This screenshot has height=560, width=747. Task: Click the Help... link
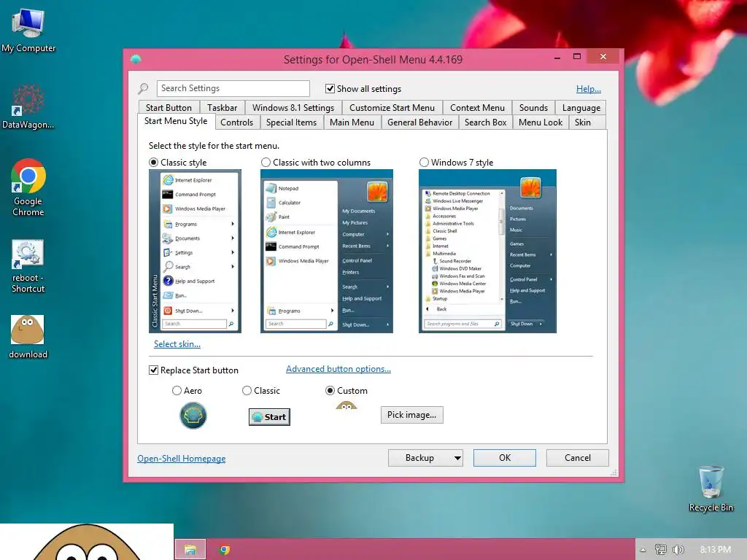[589, 88]
